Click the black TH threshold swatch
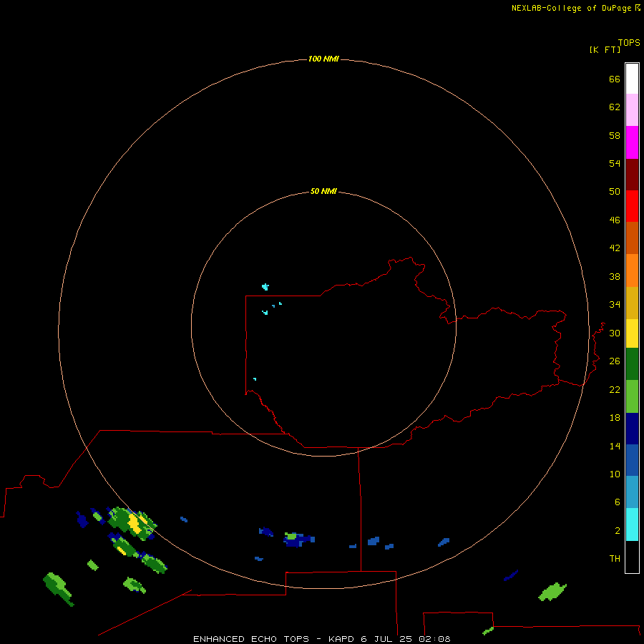 tap(632, 557)
